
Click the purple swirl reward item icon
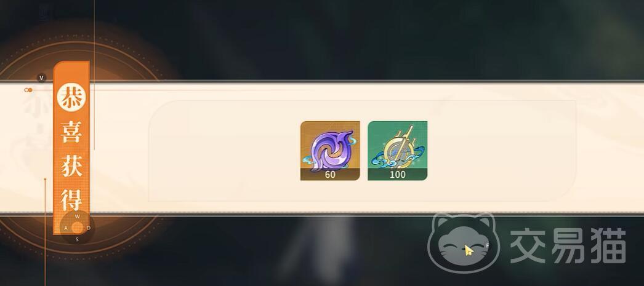click(x=330, y=151)
